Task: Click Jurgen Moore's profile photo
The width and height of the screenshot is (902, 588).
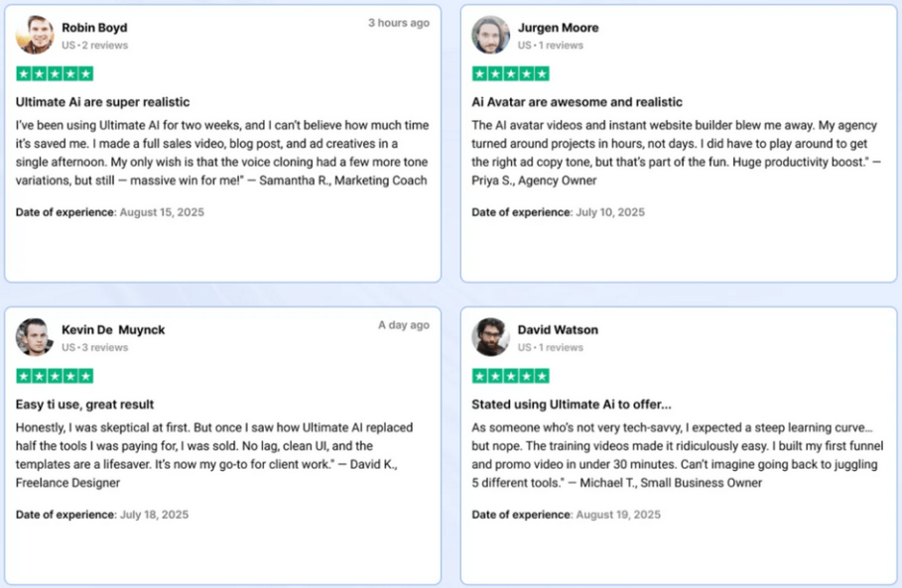Action: pyautogui.click(x=491, y=35)
